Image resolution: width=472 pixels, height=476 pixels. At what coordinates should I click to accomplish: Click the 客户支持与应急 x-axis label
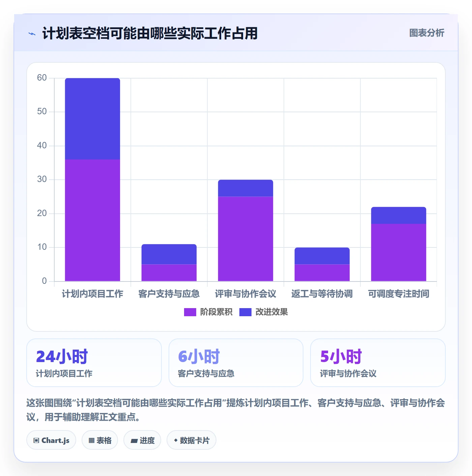[169, 294]
